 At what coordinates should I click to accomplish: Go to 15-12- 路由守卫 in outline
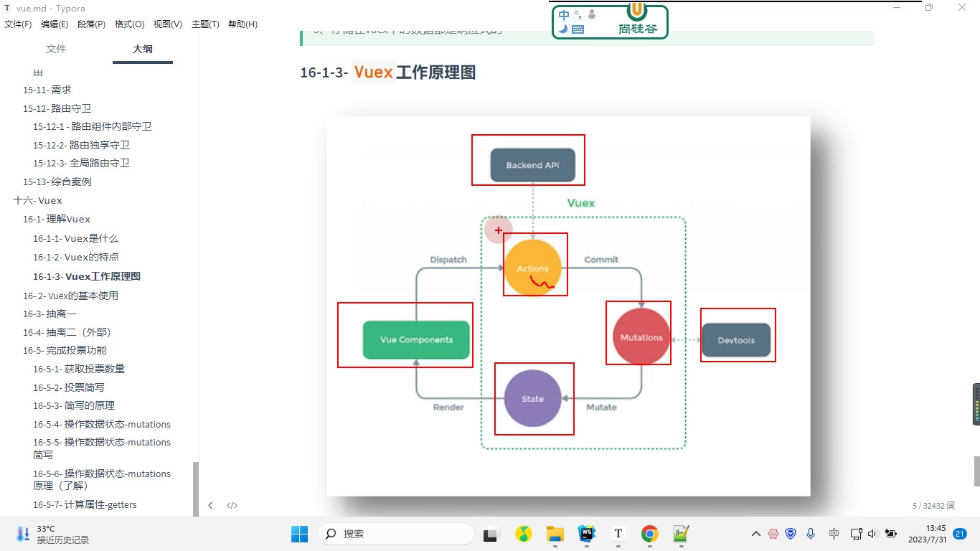click(57, 108)
